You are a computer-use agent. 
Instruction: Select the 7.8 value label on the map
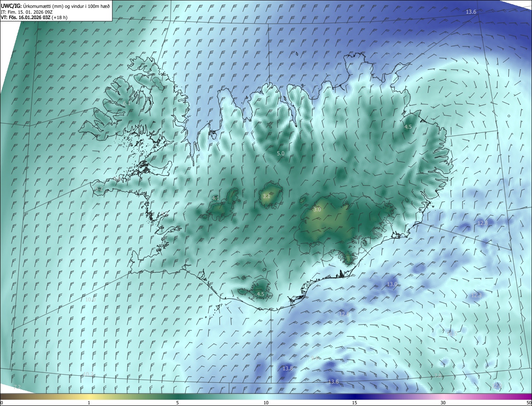point(438,376)
